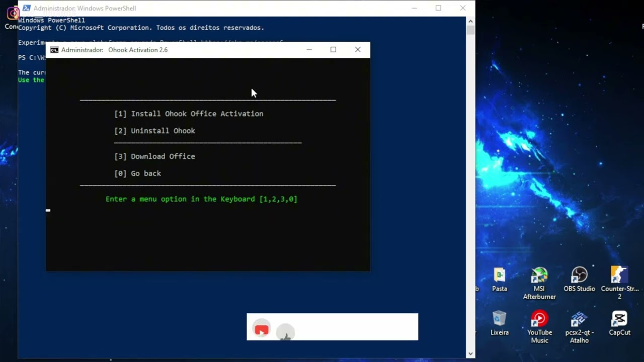
Task: Click the green "Enter a menu option" prompt
Action: [x=201, y=199]
